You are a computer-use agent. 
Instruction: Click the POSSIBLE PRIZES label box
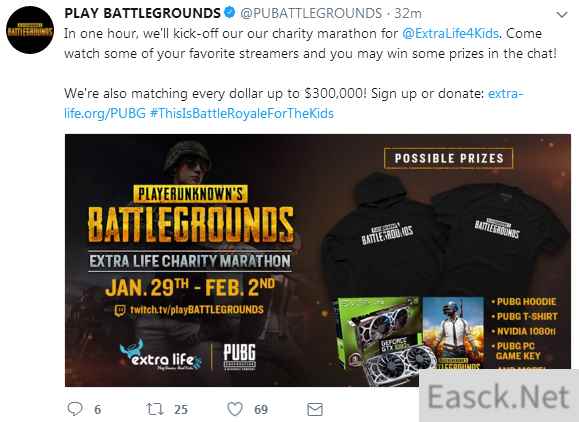point(449,158)
